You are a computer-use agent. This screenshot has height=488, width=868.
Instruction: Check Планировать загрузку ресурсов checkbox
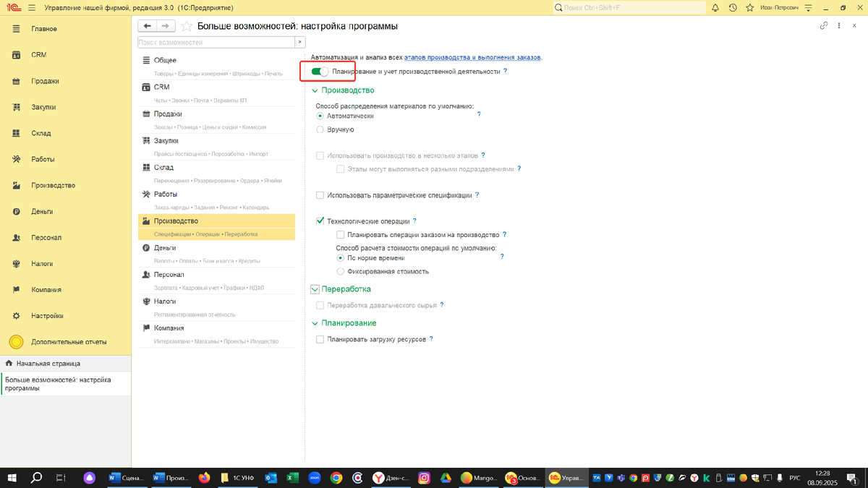pos(320,339)
